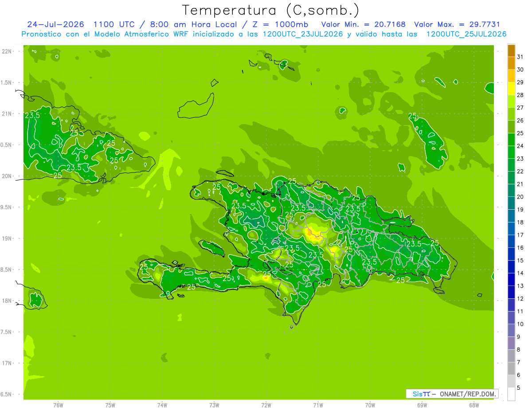The height and width of the screenshot is (411, 532).
Task: Click the '1100 UTC' time text
Action: pos(114,24)
